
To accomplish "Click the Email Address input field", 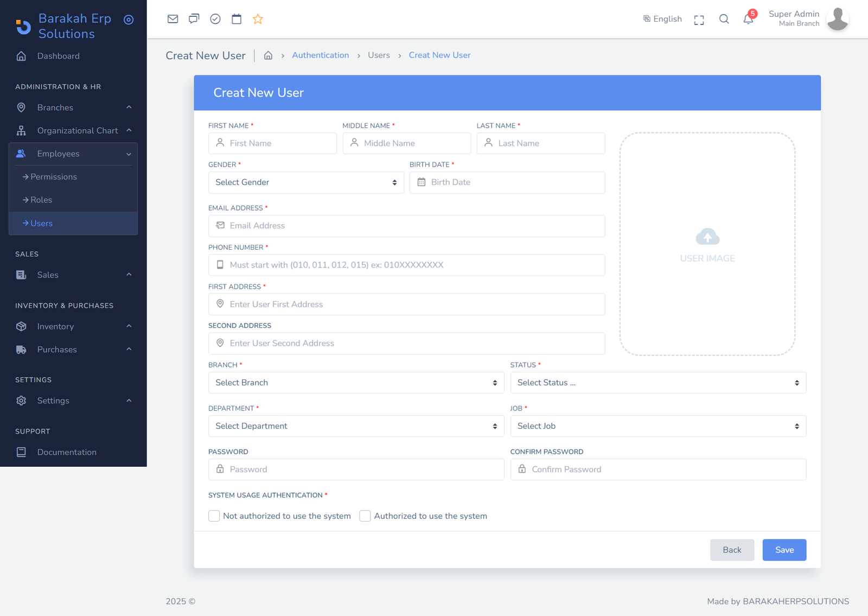I will point(407,226).
